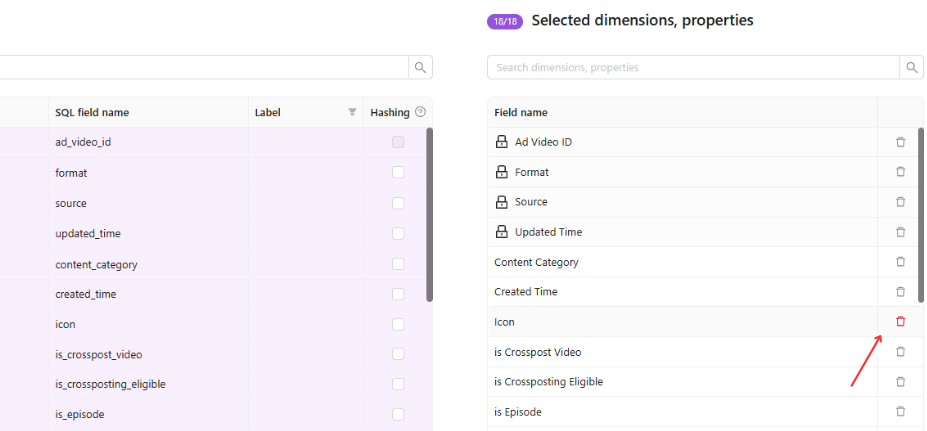Remove is Crosspost Video using trash icon
This screenshot has width=927, height=431.
900,352
